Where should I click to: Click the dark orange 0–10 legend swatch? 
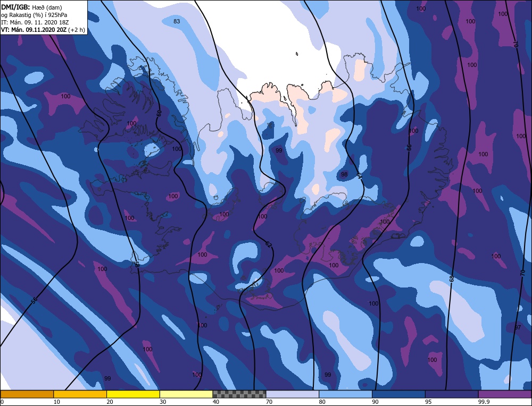27,394
